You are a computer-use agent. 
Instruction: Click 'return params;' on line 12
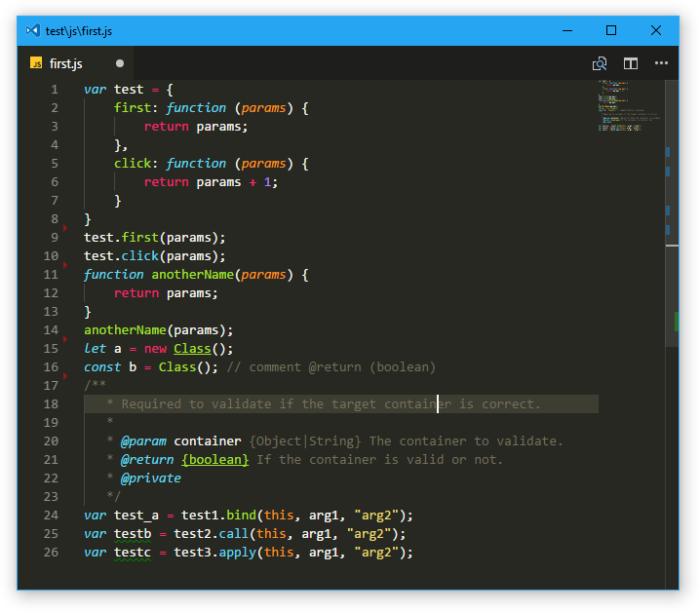pyautogui.click(x=166, y=293)
